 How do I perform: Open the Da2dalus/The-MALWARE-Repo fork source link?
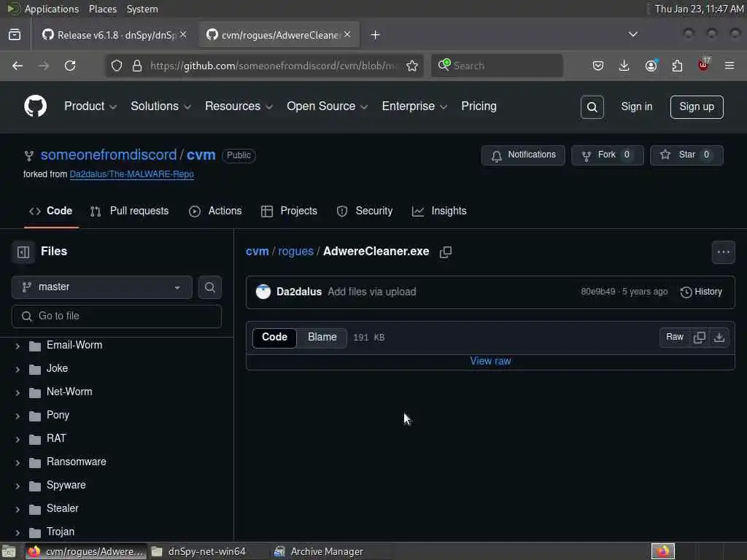coord(131,174)
